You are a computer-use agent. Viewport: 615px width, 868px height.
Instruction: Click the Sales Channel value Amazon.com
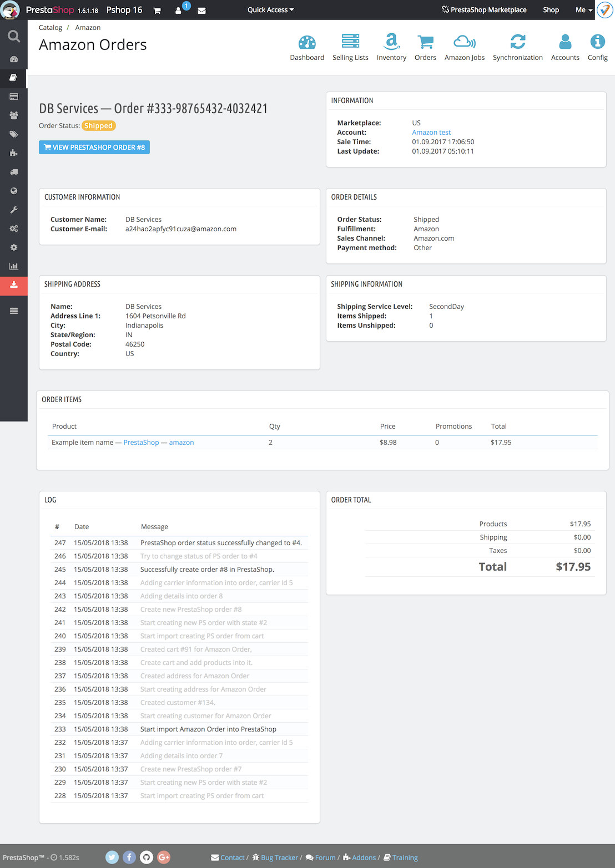click(x=433, y=238)
